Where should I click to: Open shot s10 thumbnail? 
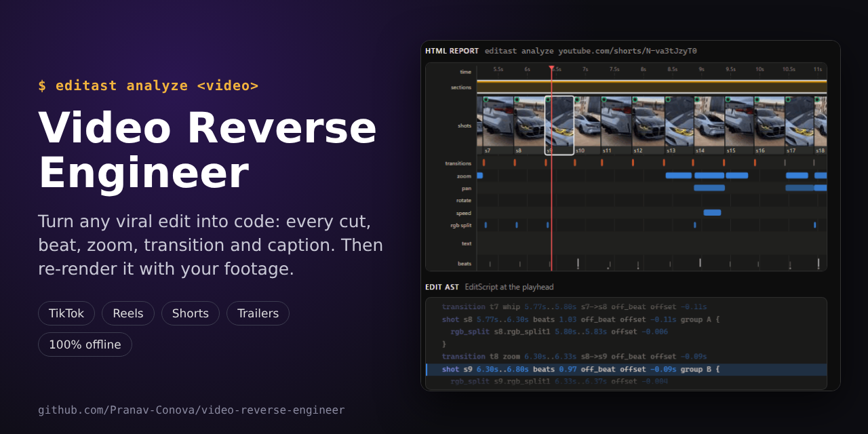click(x=588, y=125)
